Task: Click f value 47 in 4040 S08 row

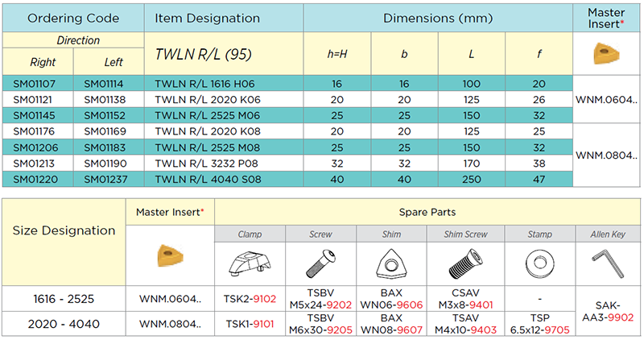Action: pos(539,180)
